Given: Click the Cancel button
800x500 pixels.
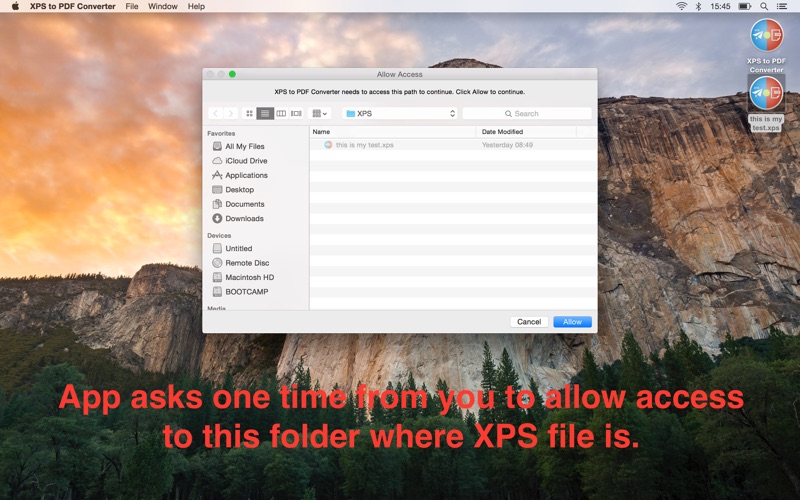Looking at the screenshot, I should 529,322.
